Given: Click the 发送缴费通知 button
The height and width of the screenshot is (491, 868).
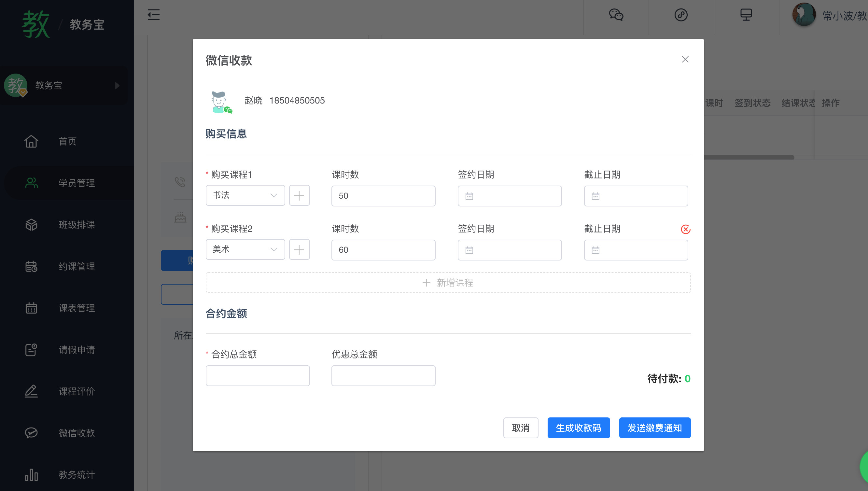Looking at the screenshot, I should click(654, 428).
